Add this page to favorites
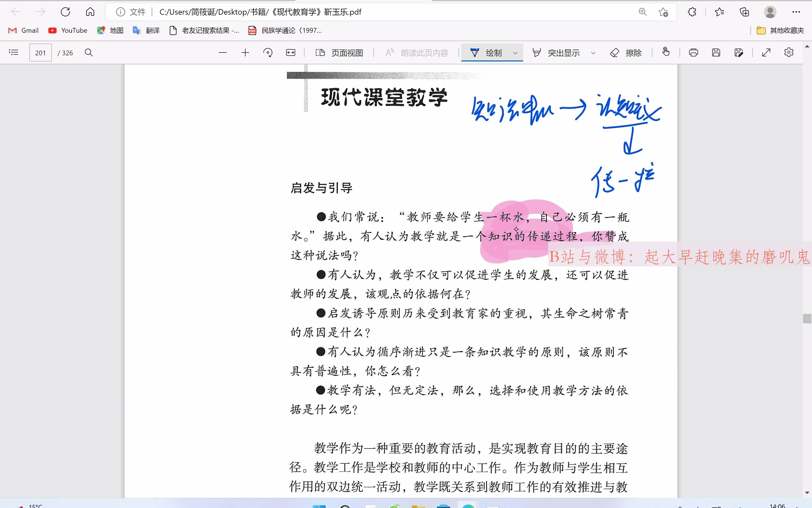This screenshot has width=812, height=508. [x=663, y=12]
